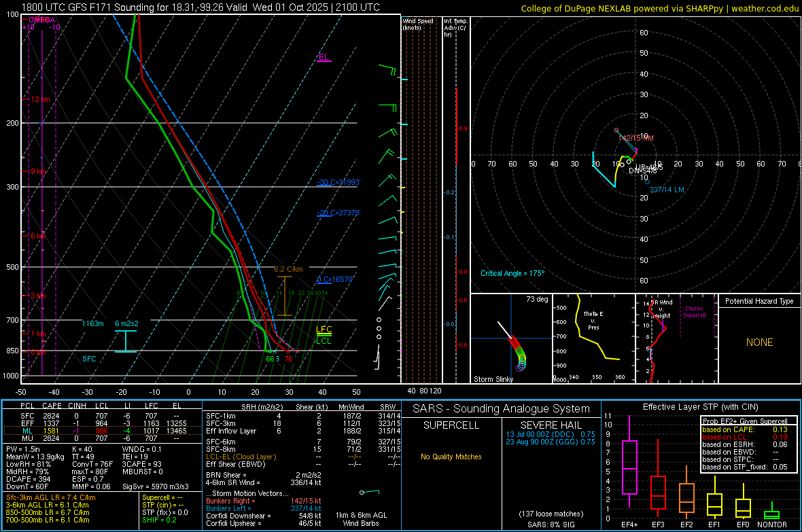The width and height of the screenshot is (802, 532).
Task: Click the 'SR Wind v. Height' inset title
Action: (663, 309)
